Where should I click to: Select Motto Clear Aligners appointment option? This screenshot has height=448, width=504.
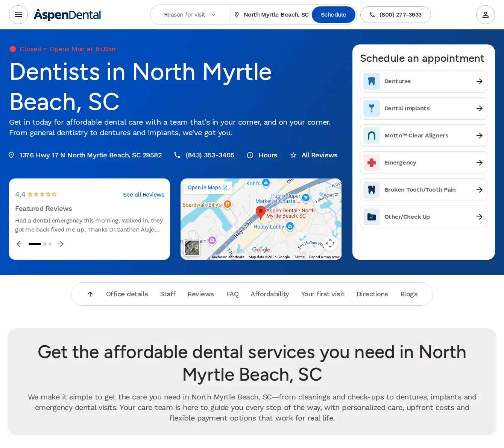click(x=424, y=136)
